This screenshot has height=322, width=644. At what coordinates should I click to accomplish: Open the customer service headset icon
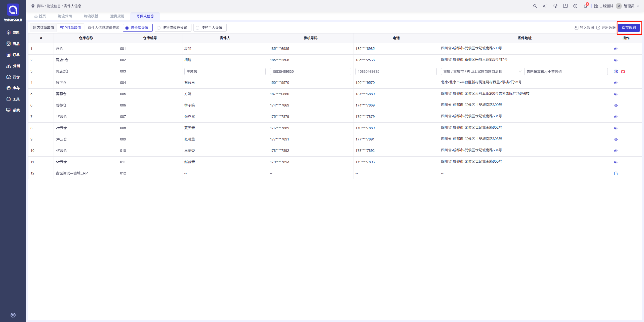tap(555, 6)
